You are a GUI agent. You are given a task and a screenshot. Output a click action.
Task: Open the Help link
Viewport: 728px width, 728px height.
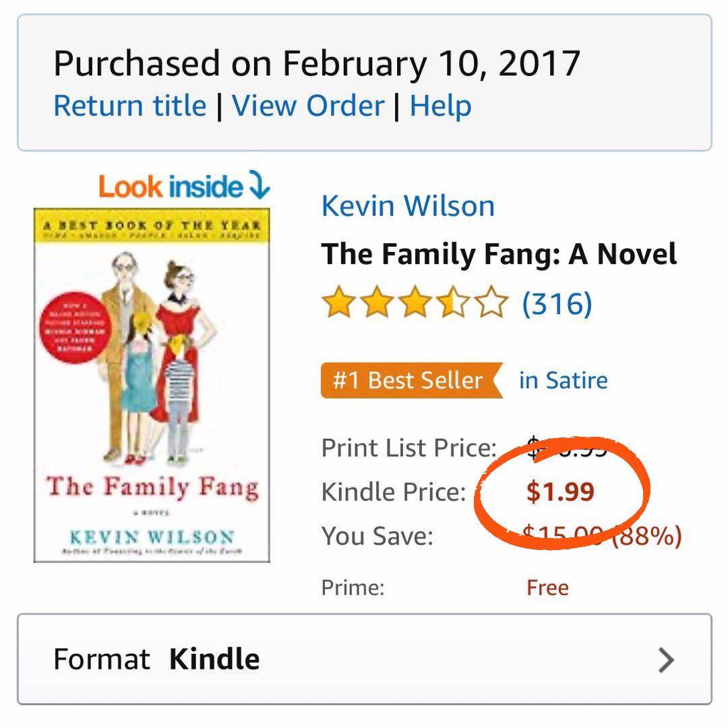[x=440, y=107]
